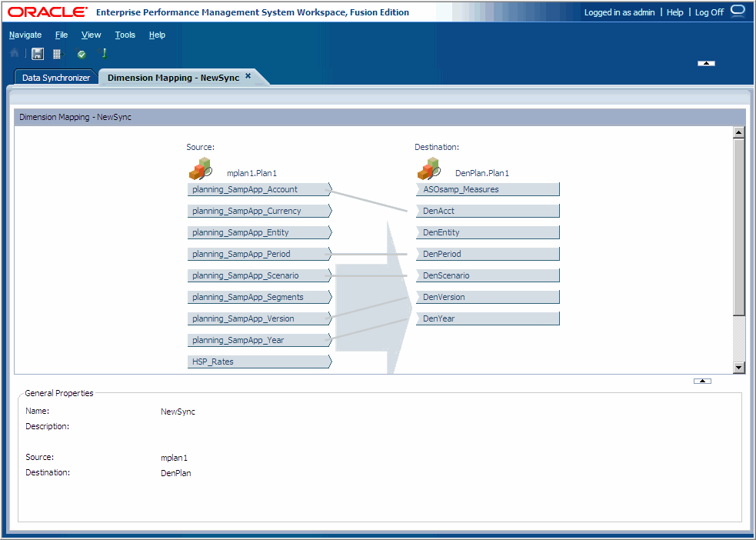756x540 pixels.
Task: Select source dimension HSP_Rates
Action: (259, 362)
